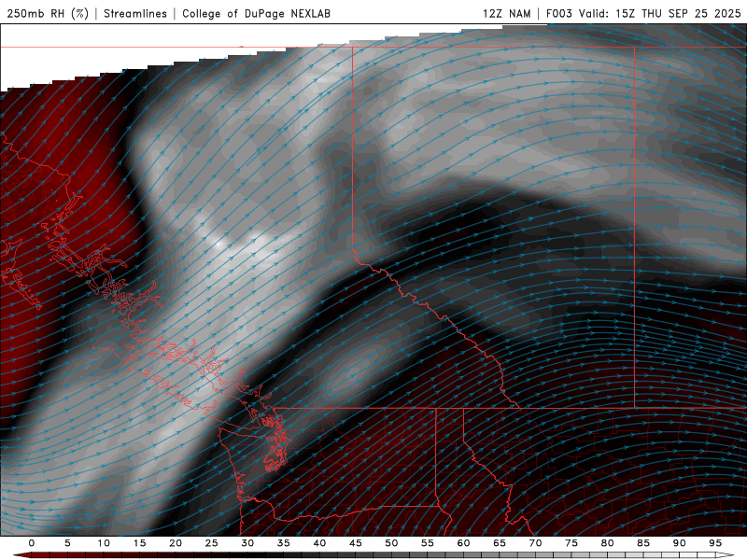Click the "20" colorbar tick label

[176, 543]
